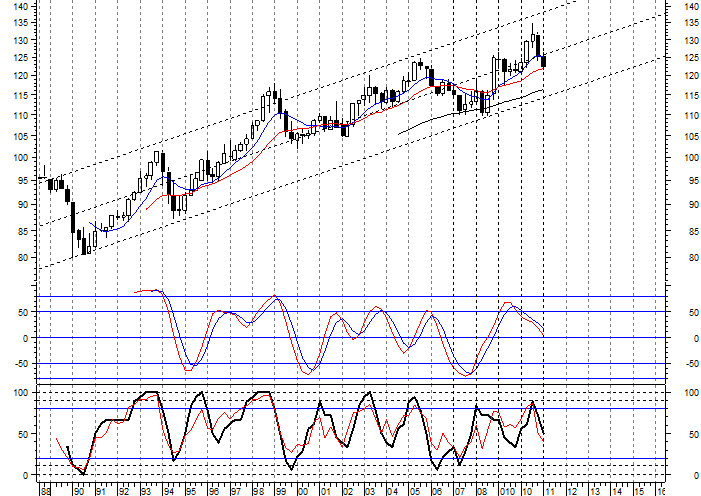Screen dimensions: 701x496
Task: Click the 130 value on the right price axis
Action: click(x=693, y=40)
